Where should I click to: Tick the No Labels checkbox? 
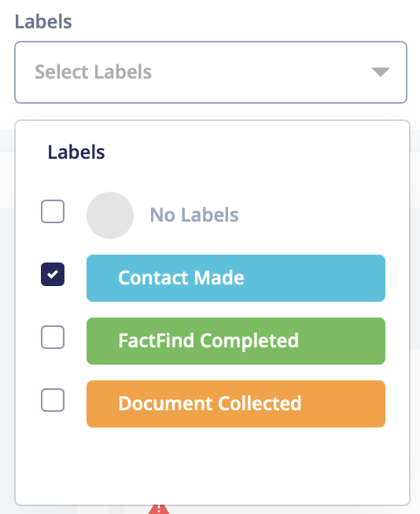[53, 211]
